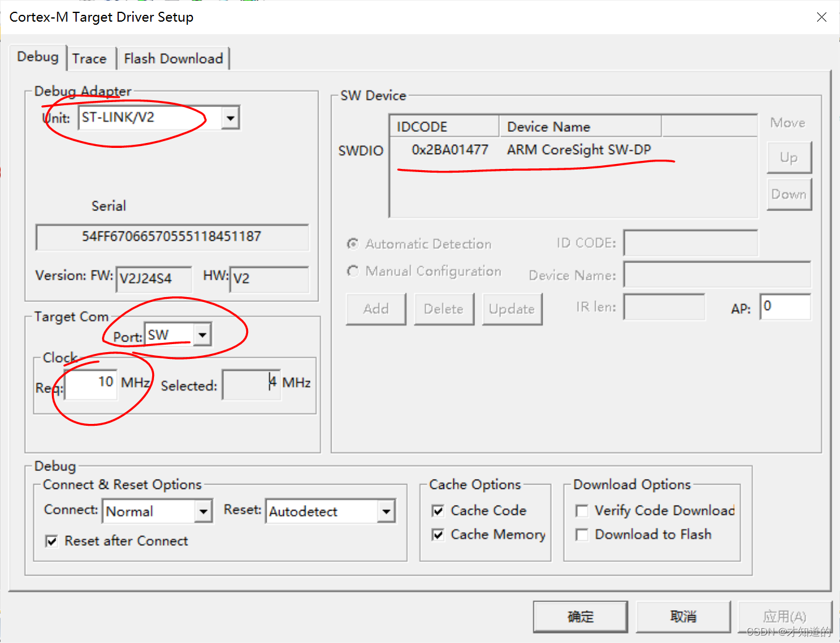The height and width of the screenshot is (643, 840).
Task: Click the HW version field V2
Action: [268, 279]
